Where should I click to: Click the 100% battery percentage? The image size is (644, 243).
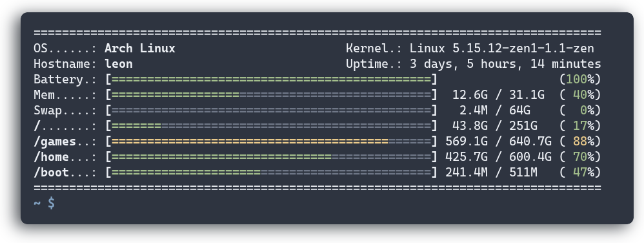580,79
